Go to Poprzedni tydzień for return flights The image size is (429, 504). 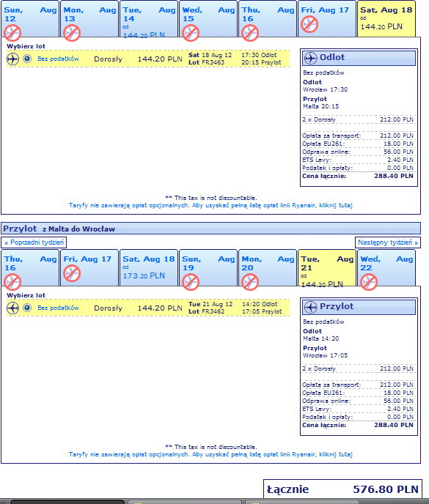pyautogui.click(x=34, y=242)
